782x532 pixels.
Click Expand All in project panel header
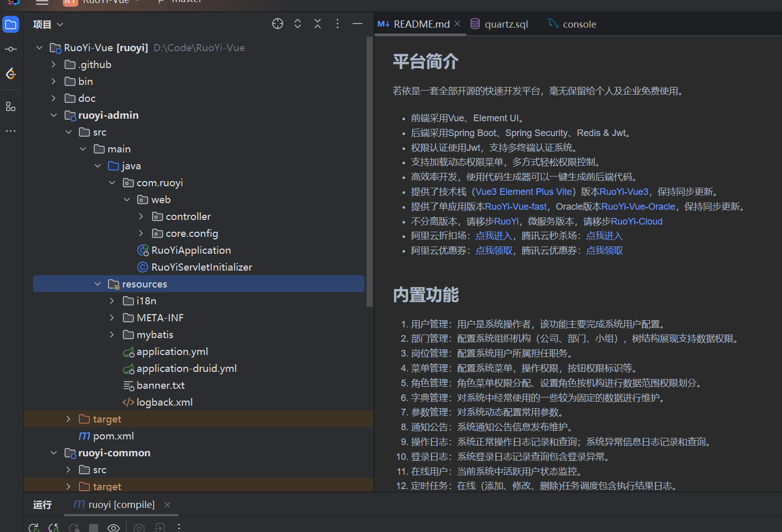coord(298,24)
